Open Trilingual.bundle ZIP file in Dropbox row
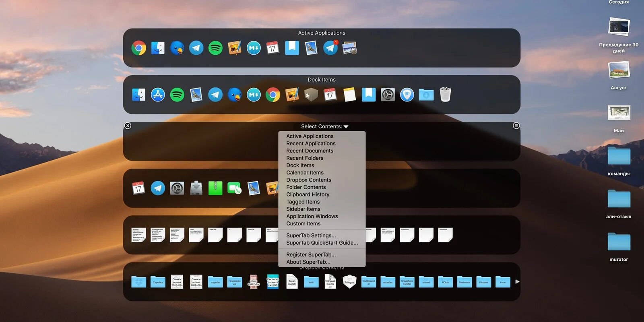Viewport: 644px width, 322px height. click(330, 282)
